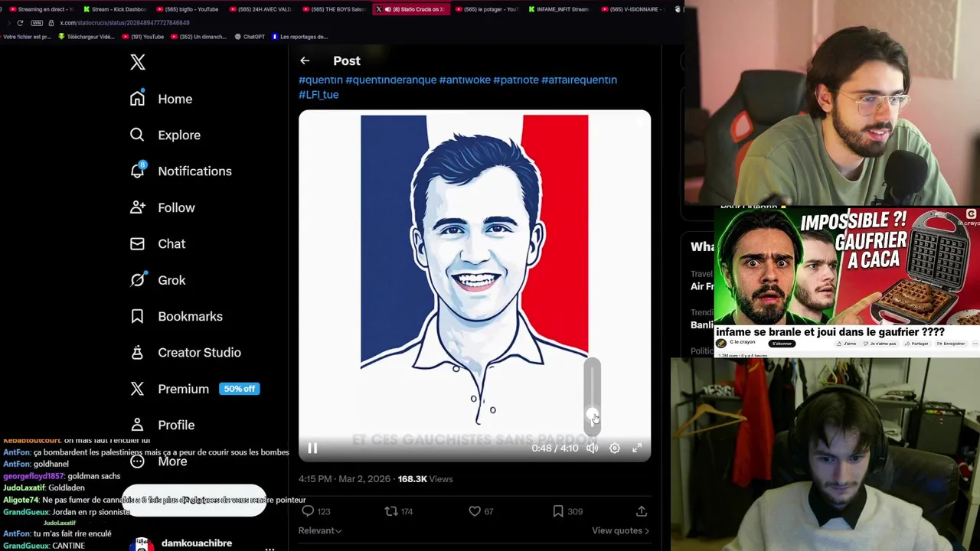Screen dimensions: 980x551
Task: Open the More options menu
Action: (x=158, y=461)
